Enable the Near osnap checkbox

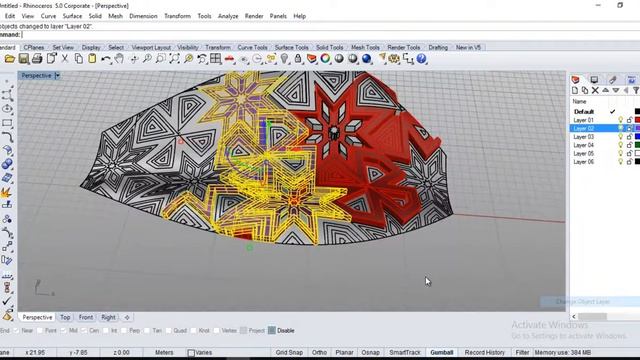[x=16, y=331]
